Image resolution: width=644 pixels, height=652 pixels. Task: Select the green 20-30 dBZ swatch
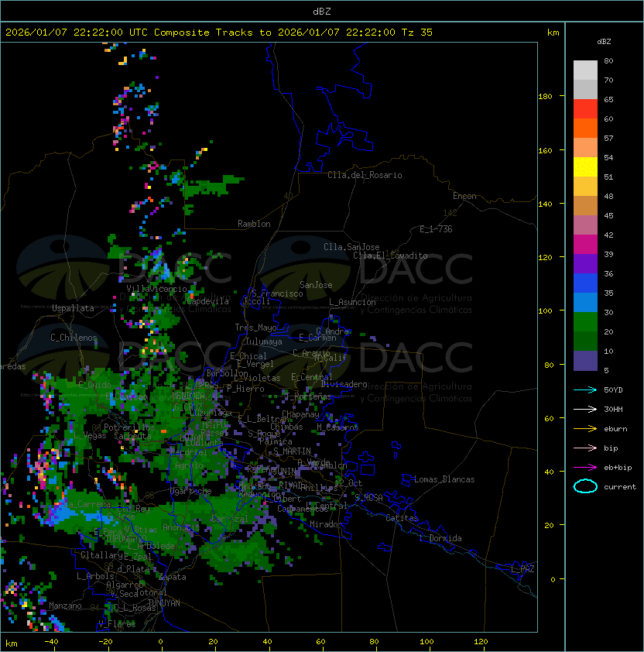pos(585,322)
